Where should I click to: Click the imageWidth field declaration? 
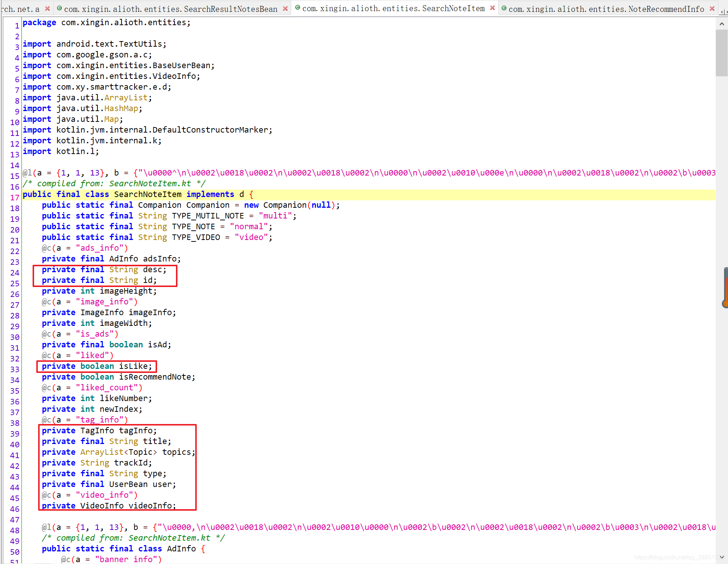pyautogui.click(x=97, y=323)
